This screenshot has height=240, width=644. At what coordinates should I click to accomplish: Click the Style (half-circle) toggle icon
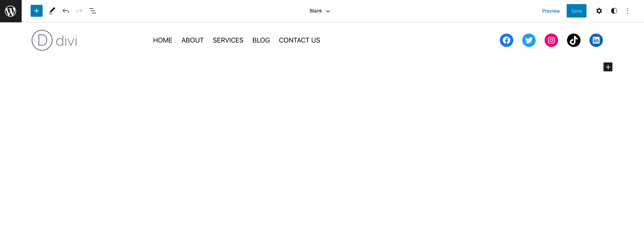click(x=614, y=11)
